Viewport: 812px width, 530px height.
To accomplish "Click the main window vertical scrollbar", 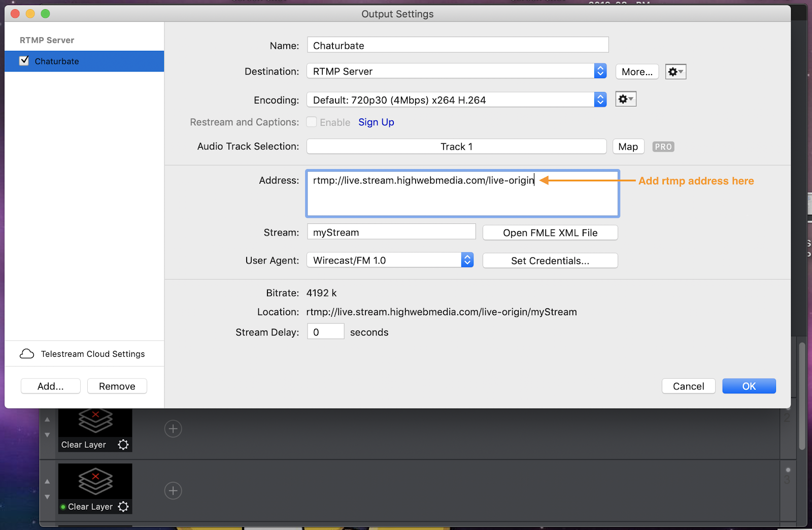I will click(x=802, y=396).
